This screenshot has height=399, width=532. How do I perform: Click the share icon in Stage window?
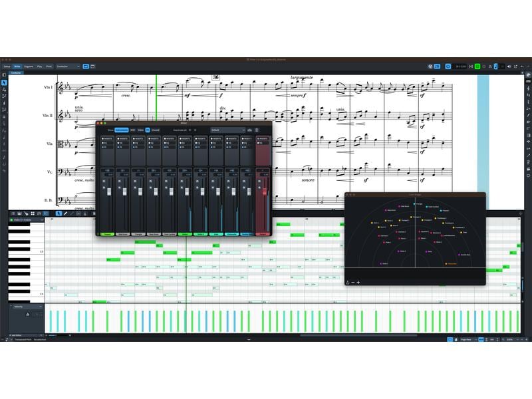coord(348,282)
